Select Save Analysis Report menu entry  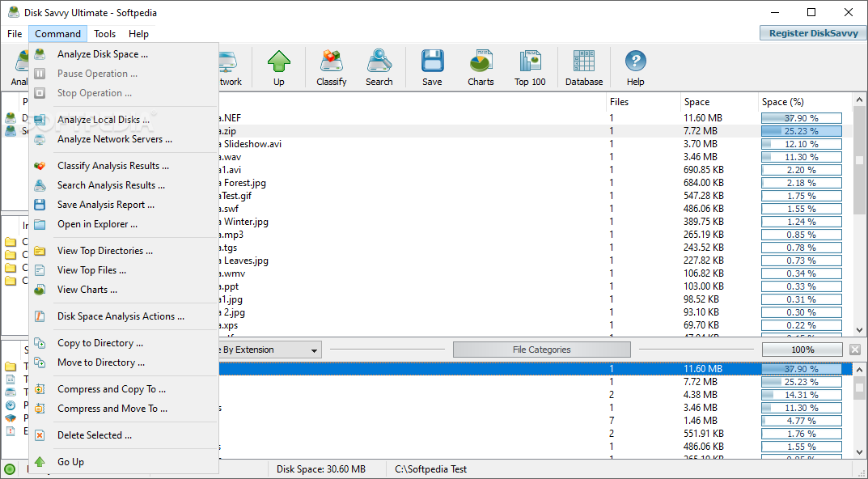tap(124, 205)
